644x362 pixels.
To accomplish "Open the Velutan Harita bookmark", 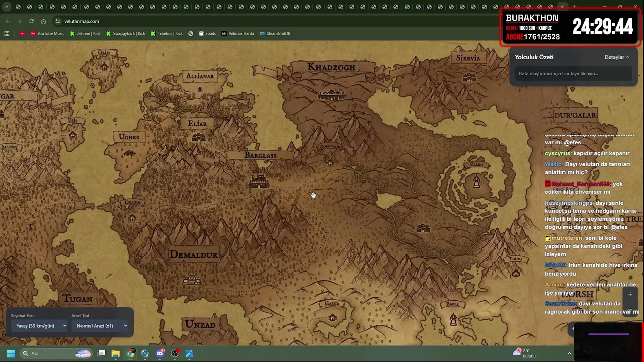I will (237, 33).
